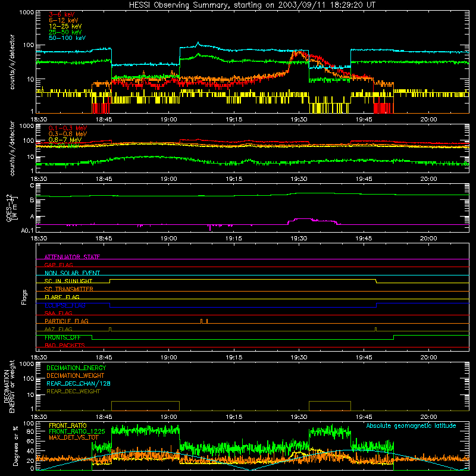Click the FRONT_RATIO legend label
Image resolution: width=476 pixels, height=476 pixels.
click(68, 425)
